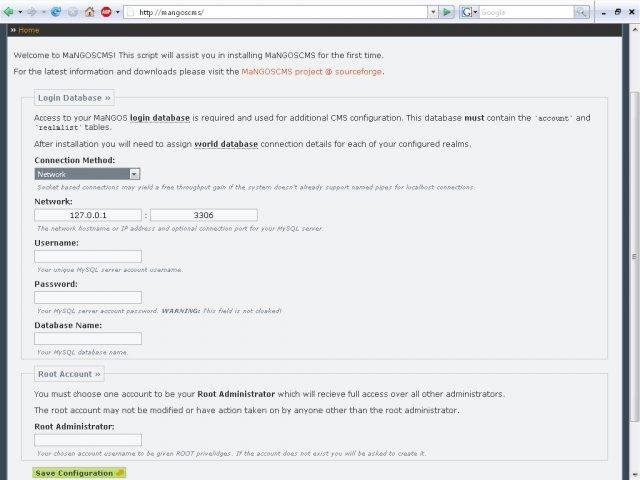This screenshot has width=640, height=480.
Task: Click the Stop loading icon
Action: (x=73, y=12)
